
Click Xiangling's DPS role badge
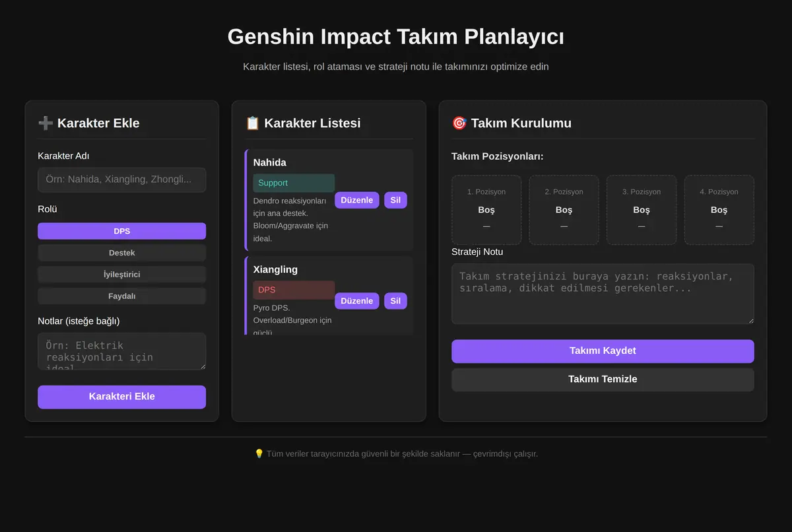pos(294,290)
